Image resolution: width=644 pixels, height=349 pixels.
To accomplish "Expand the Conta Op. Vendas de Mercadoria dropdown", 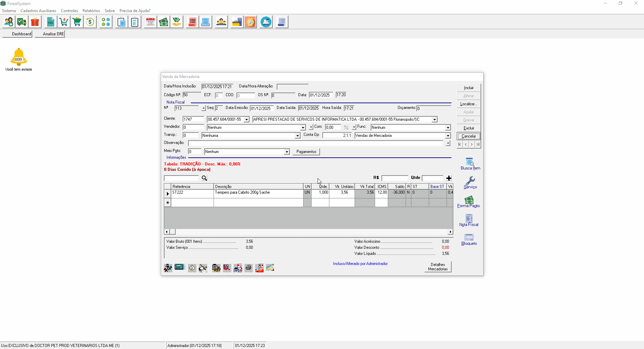I will (x=448, y=136).
